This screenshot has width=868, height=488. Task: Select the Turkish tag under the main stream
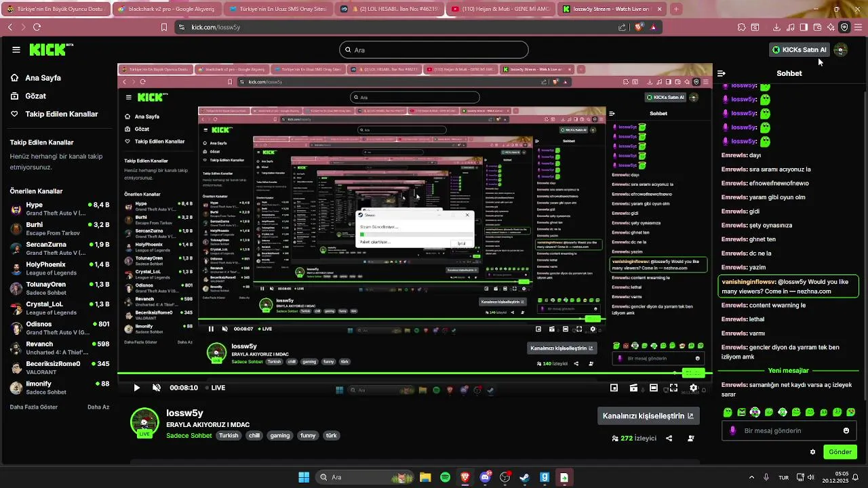(229, 435)
